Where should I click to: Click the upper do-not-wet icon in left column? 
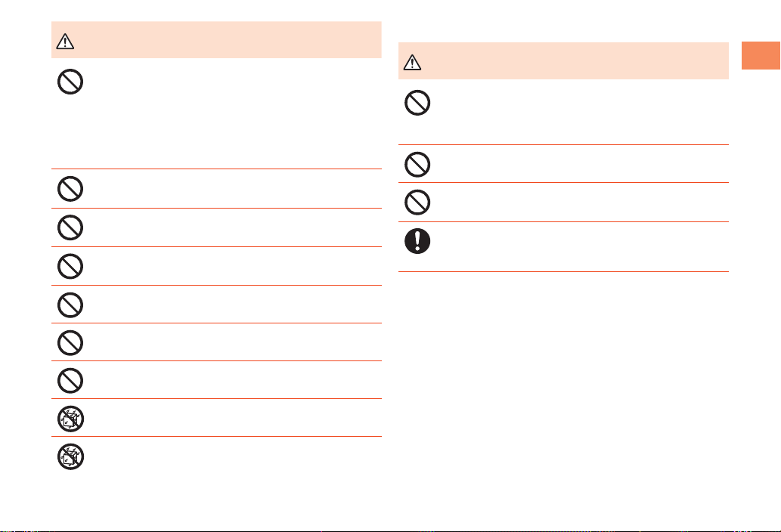click(71, 419)
